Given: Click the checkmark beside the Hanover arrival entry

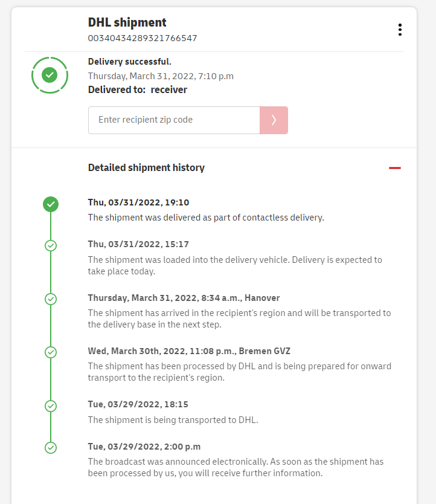Looking at the screenshot, I should 51,299.
